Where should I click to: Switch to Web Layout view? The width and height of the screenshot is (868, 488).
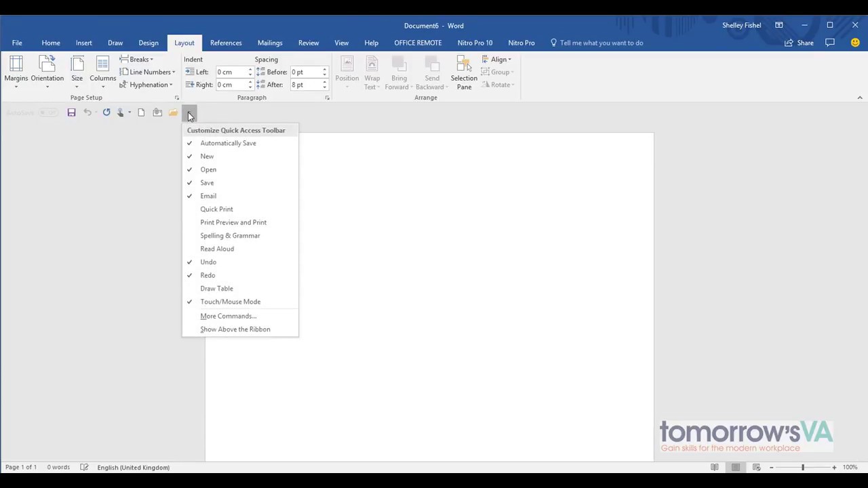(x=756, y=467)
